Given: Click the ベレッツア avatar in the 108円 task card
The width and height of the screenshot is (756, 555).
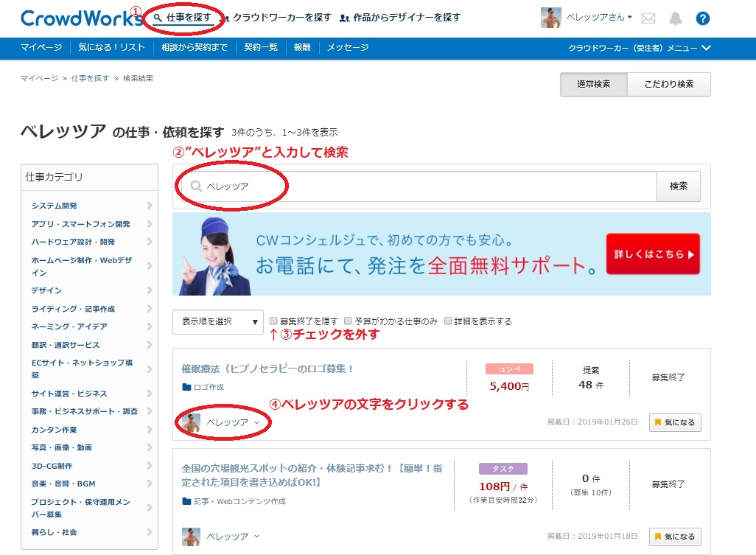Looking at the screenshot, I should pos(191,537).
